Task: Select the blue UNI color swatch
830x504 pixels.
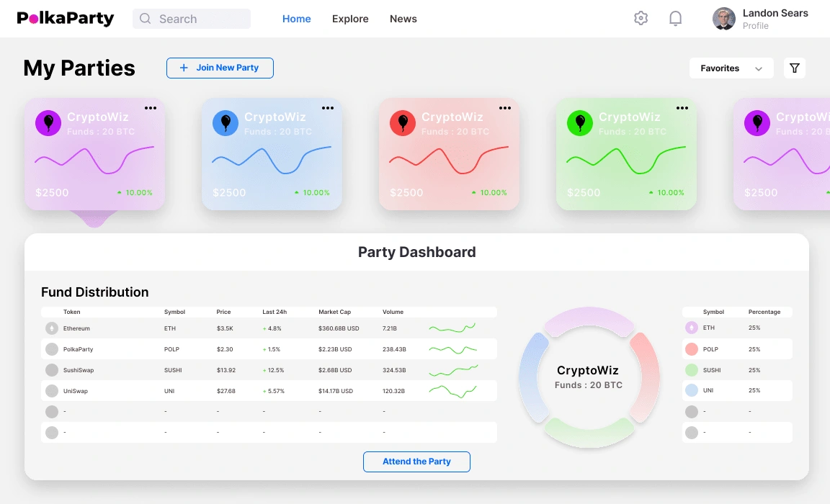Action: pyautogui.click(x=692, y=390)
